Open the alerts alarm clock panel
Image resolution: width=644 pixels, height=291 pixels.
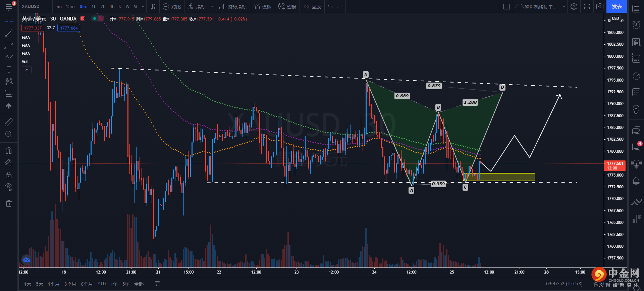coord(636,25)
